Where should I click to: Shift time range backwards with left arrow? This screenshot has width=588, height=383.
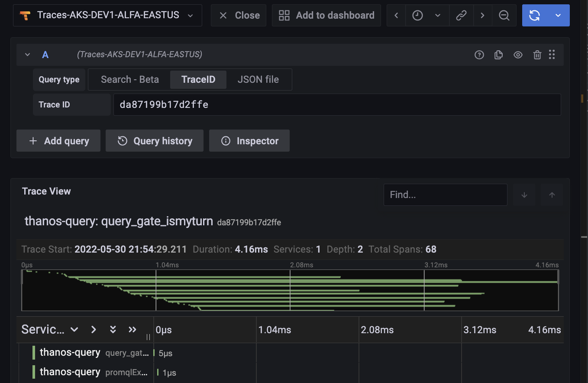coord(396,15)
